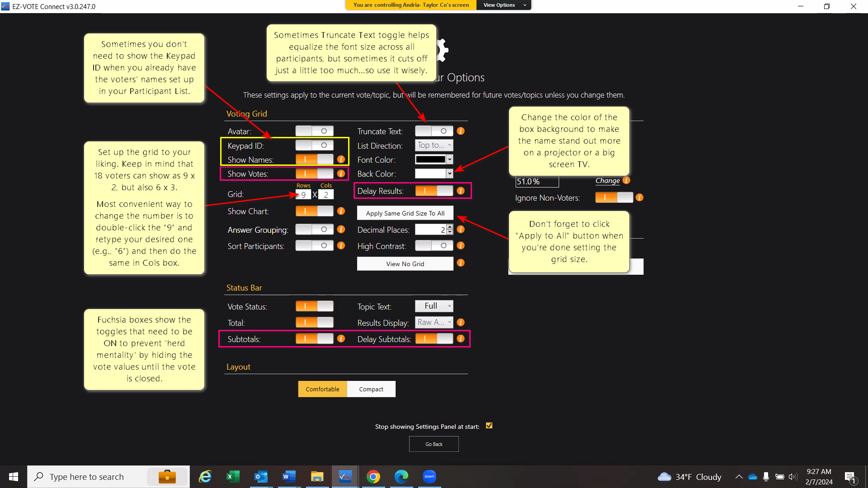Open the List Direction dropdown
This screenshot has height=488, width=868.
tap(434, 145)
